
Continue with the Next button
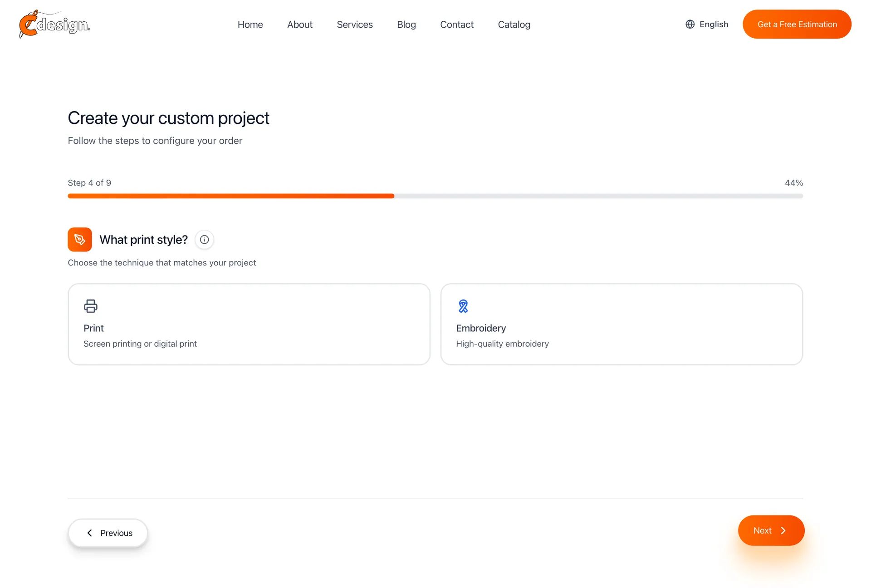771,530
